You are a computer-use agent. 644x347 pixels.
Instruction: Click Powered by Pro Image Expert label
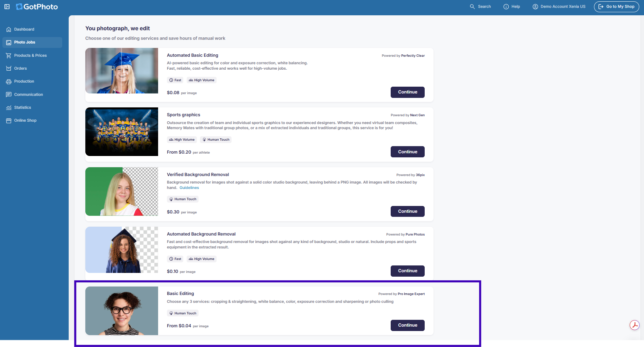(x=402, y=294)
